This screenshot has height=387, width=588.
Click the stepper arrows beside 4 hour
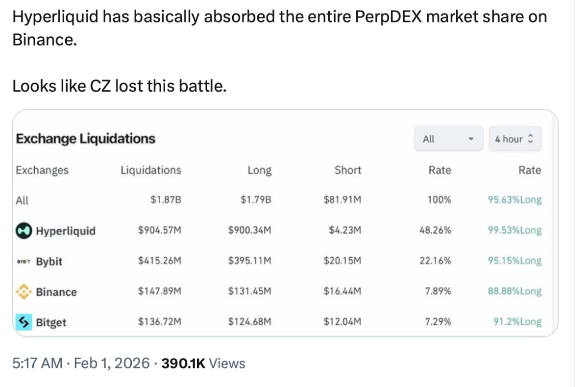click(531, 139)
